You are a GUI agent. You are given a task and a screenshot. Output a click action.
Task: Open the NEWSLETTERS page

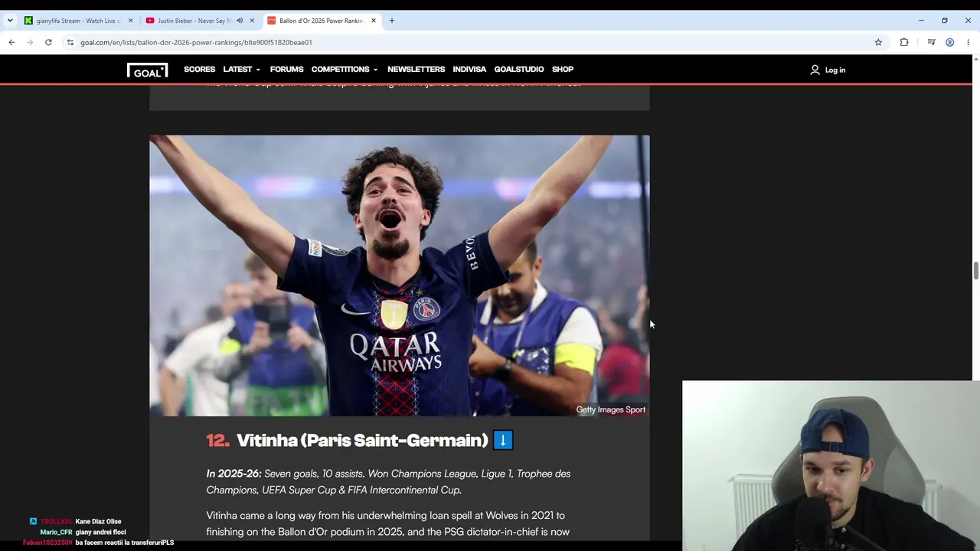pyautogui.click(x=416, y=70)
